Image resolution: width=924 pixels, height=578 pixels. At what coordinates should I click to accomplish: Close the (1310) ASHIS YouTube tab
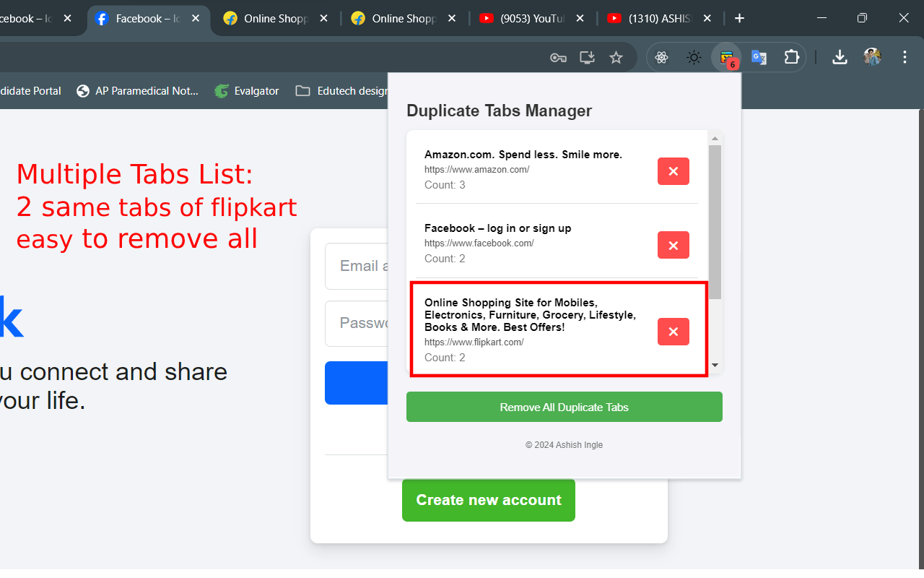point(707,18)
